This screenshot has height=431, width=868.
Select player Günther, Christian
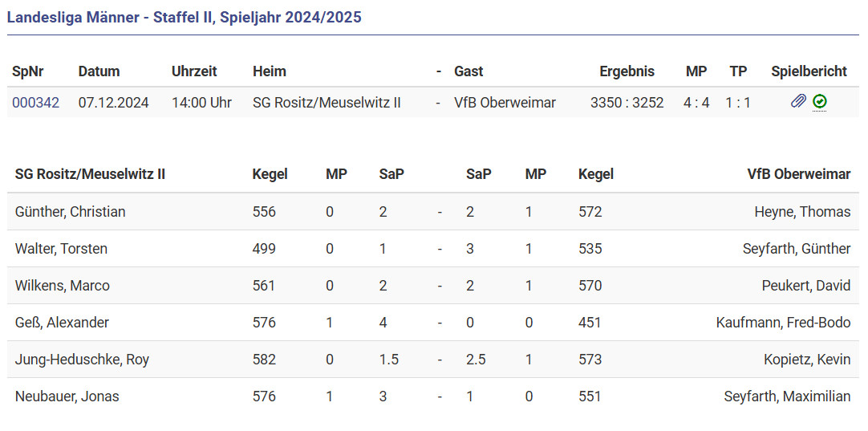pos(70,212)
